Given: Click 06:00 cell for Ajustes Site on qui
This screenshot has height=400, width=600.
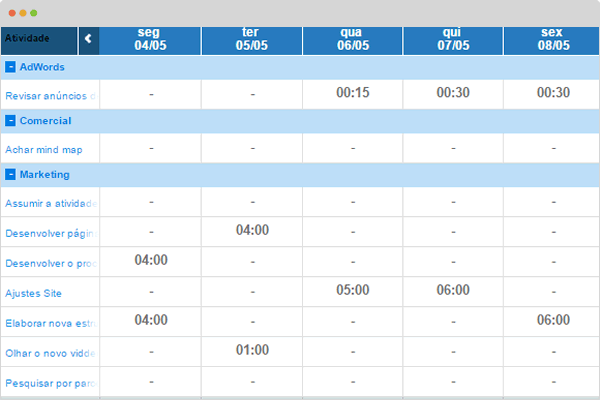Looking at the screenshot, I should click(x=453, y=292).
